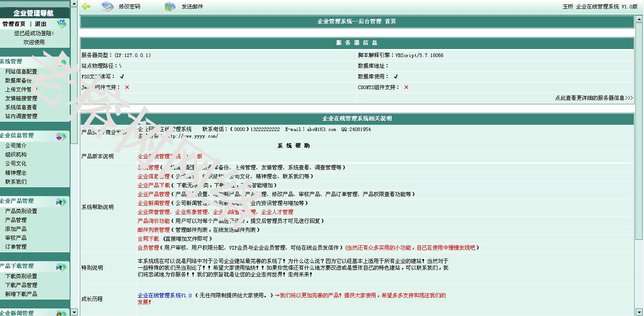Image resolution: width=644 pixels, height=316 pixels.
Task: Click 点此查看更详细的服务器信息>>> link
Action: pyautogui.click(x=594, y=98)
